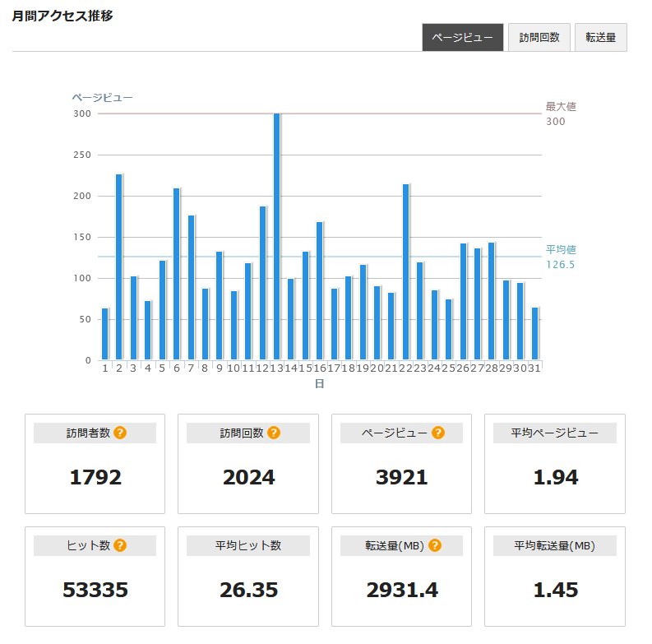Click the 平均転送量(MB) value 1.45

[556, 590]
